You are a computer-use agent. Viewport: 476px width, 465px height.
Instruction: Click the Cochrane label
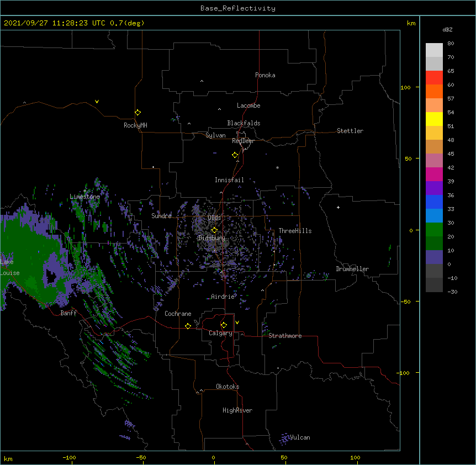pos(178,314)
